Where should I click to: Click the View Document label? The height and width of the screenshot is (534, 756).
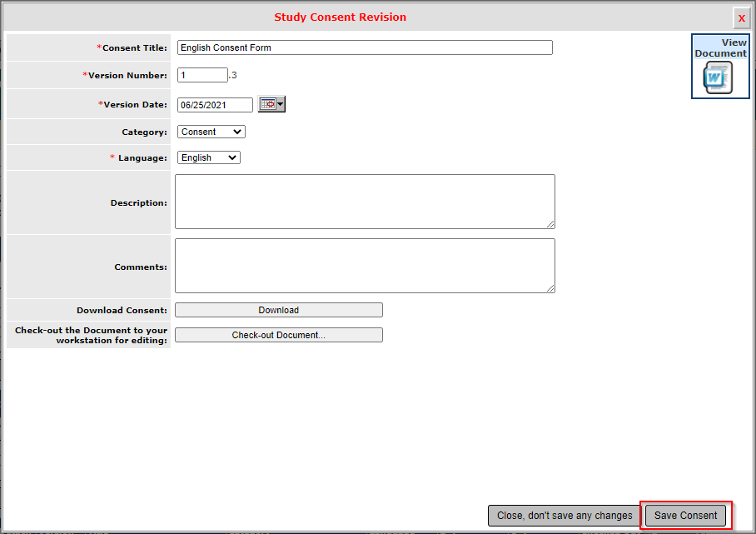[721, 47]
